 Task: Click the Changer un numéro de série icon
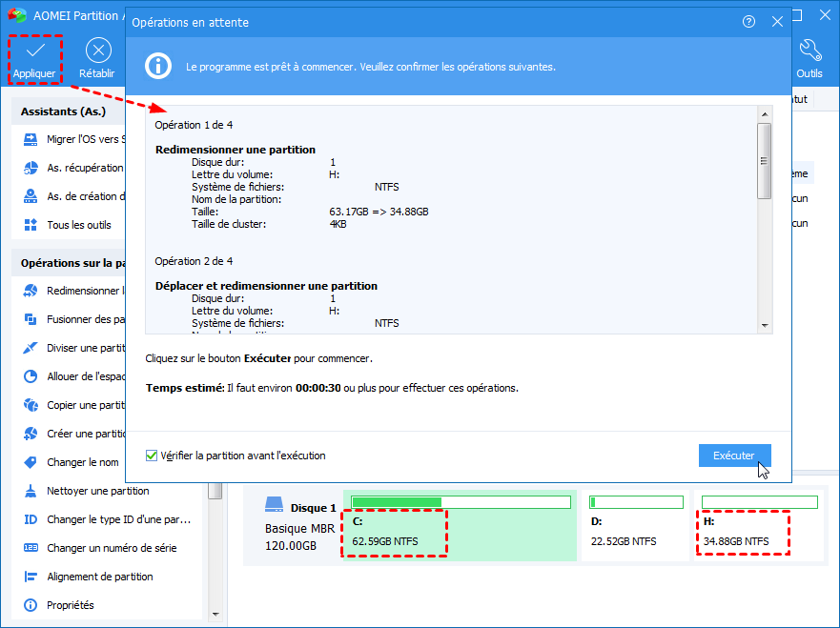point(31,548)
